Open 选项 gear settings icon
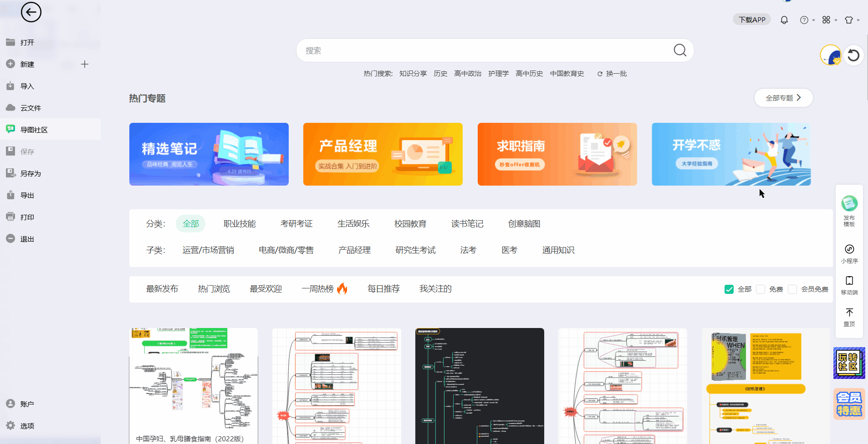This screenshot has height=444, width=868. coord(10,425)
